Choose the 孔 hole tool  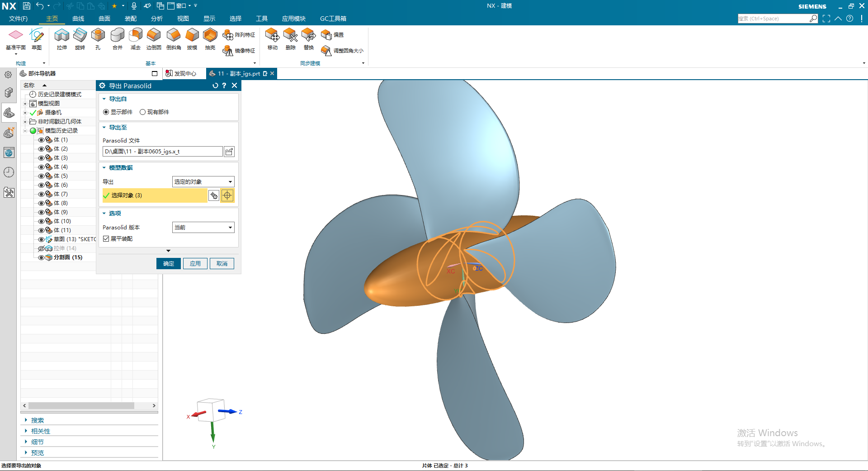coord(98,39)
